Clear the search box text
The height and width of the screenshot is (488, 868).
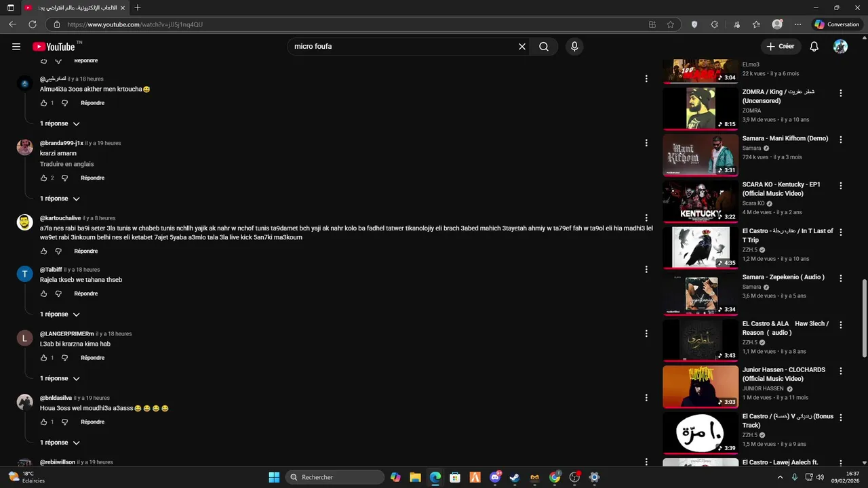point(522,47)
